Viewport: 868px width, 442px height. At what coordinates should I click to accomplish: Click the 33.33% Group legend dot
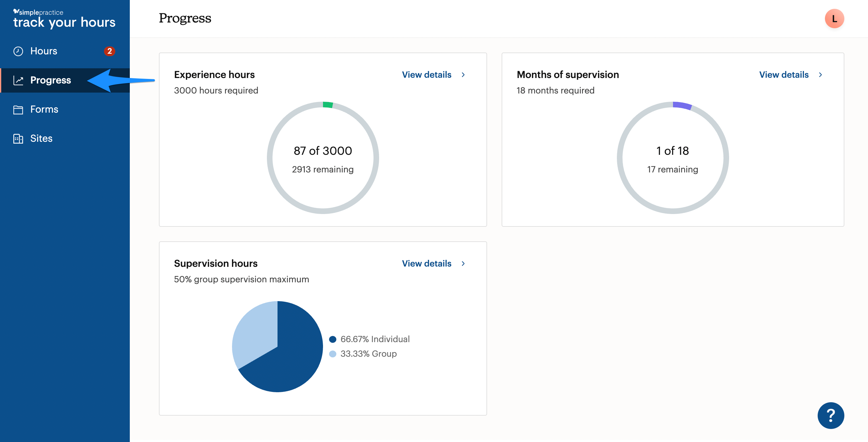coord(333,354)
